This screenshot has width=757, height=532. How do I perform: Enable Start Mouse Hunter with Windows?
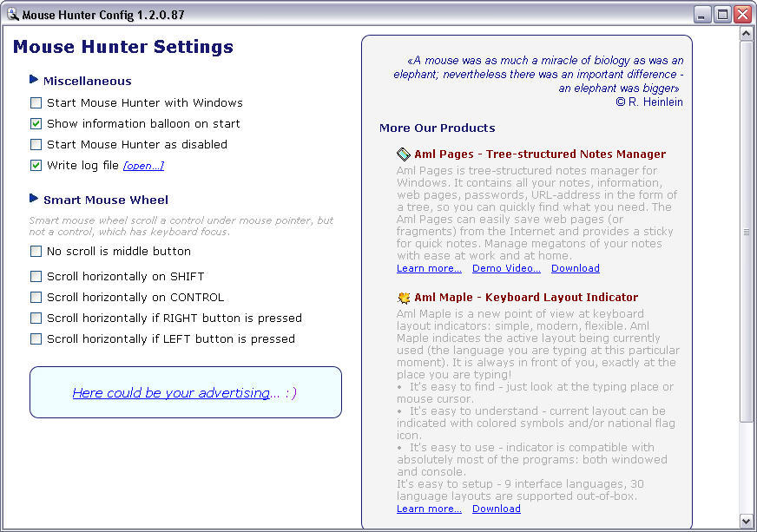(36, 102)
